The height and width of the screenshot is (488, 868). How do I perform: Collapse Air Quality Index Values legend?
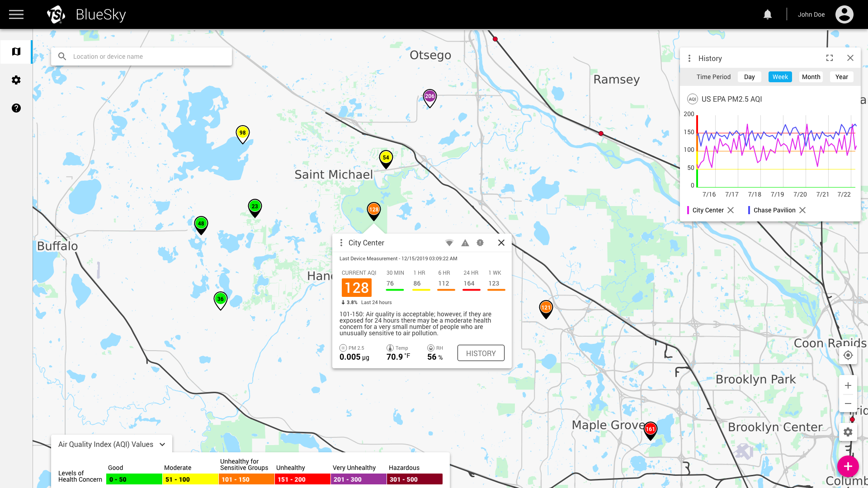(162, 444)
